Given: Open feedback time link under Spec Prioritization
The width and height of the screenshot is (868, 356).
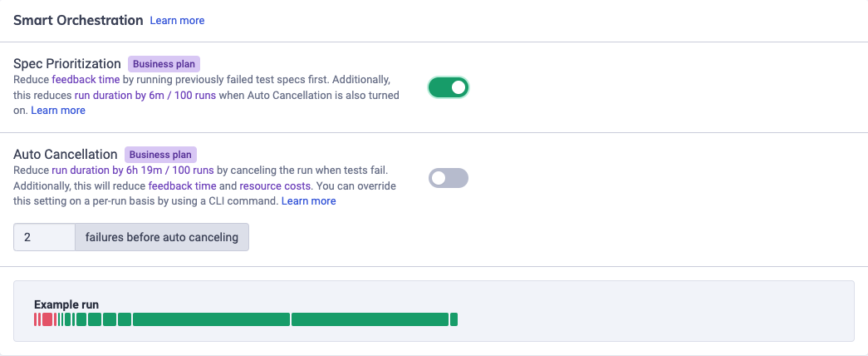Looking at the screenshot, I should 85,80.
